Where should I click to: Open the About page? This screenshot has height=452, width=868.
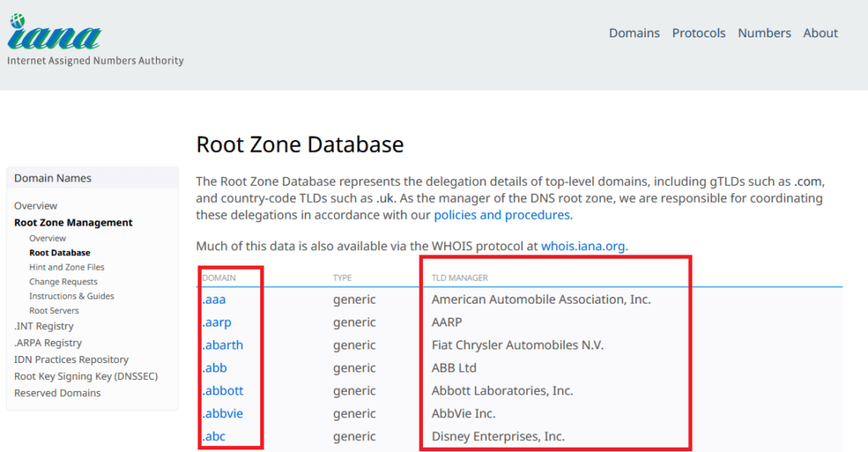[821, 33]
